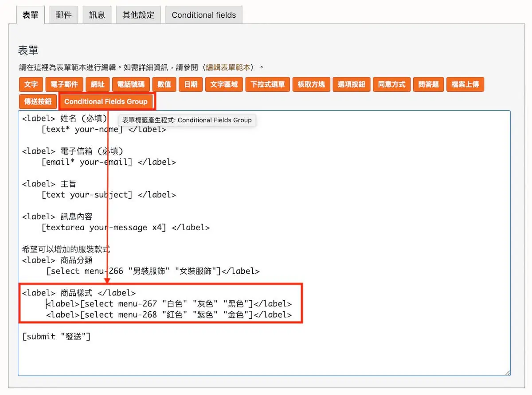Insert a 文字區域 field tag

coord(224,84)
